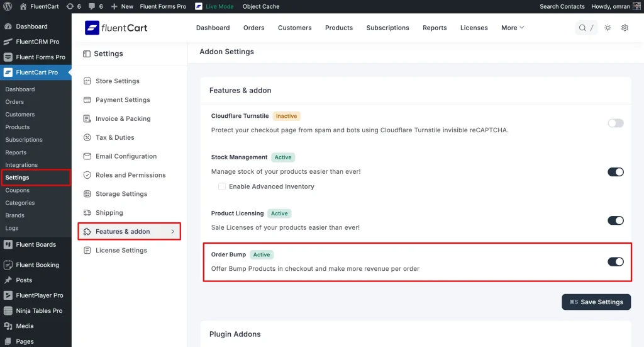Click the Fluent Boards sidebar icon

click(x=8, y=244)
